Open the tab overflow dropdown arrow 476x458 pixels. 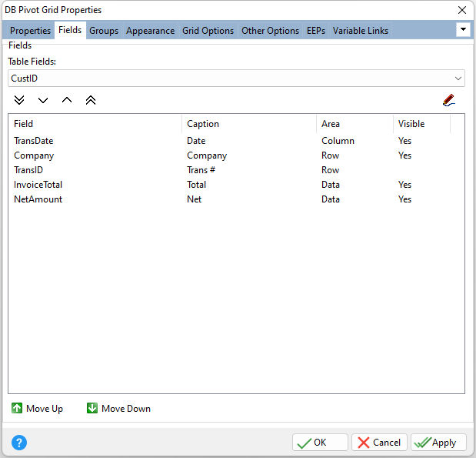pos(463,29)
